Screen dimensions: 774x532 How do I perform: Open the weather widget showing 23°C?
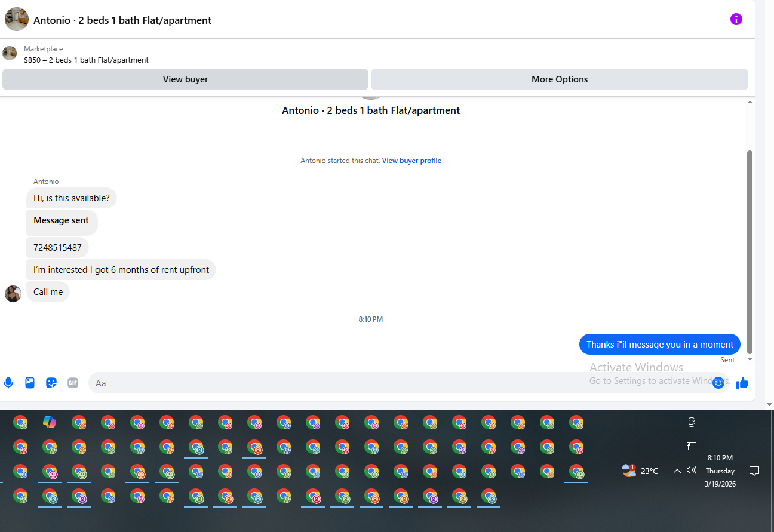pyautogui.click(x=640, y=471)
